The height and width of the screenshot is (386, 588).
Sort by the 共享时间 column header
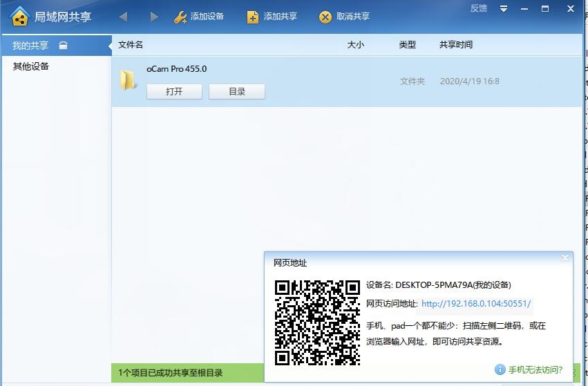456,45
